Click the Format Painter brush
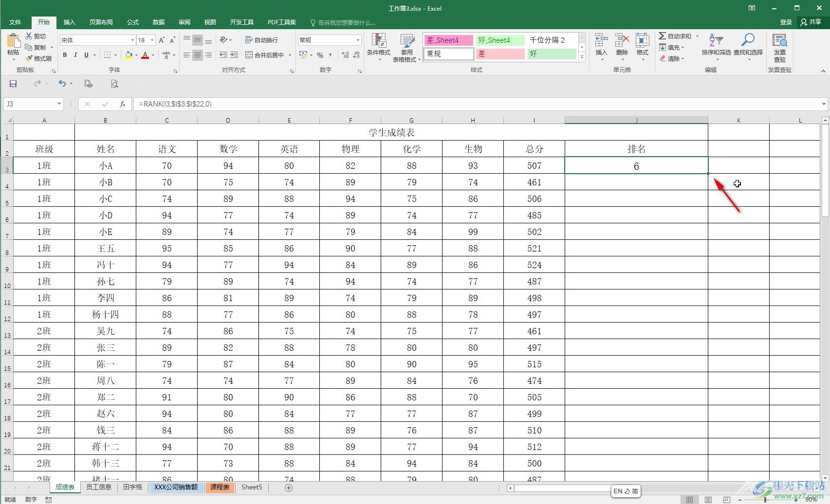 click(x=29, y=58)
